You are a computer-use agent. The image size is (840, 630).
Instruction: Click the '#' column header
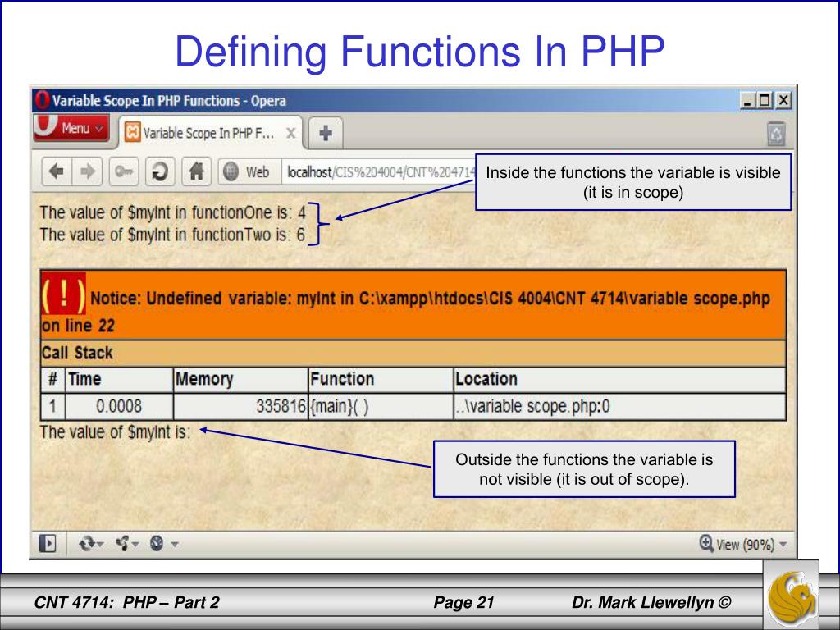52,379
